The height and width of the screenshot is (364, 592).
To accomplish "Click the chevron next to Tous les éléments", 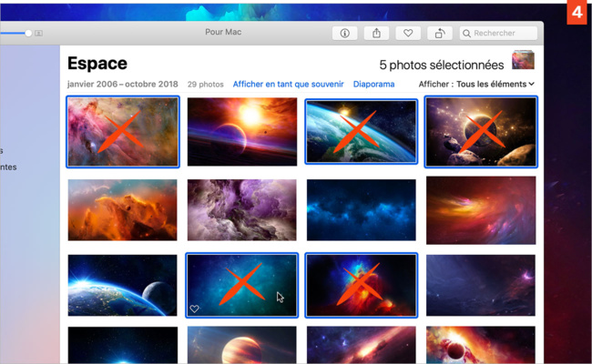I will pyautogui.click(x=531, y=84).
